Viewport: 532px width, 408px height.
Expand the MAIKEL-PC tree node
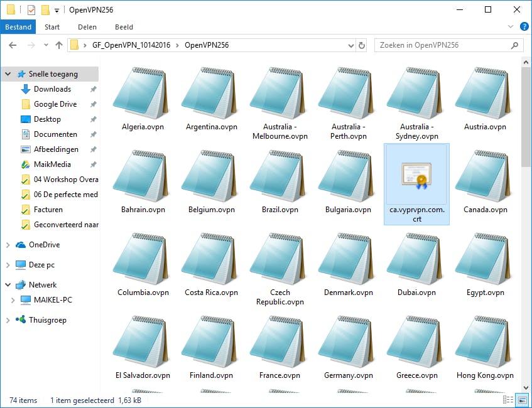[x=13, y=300]
